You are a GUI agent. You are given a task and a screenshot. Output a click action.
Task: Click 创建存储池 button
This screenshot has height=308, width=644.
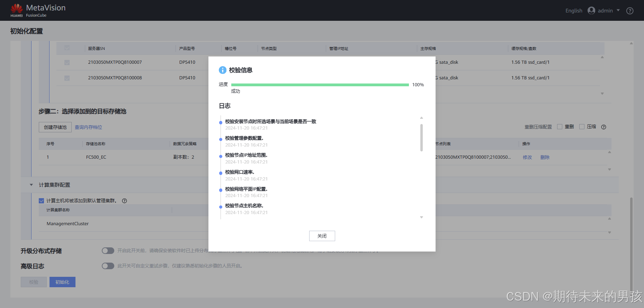point(55,127)
